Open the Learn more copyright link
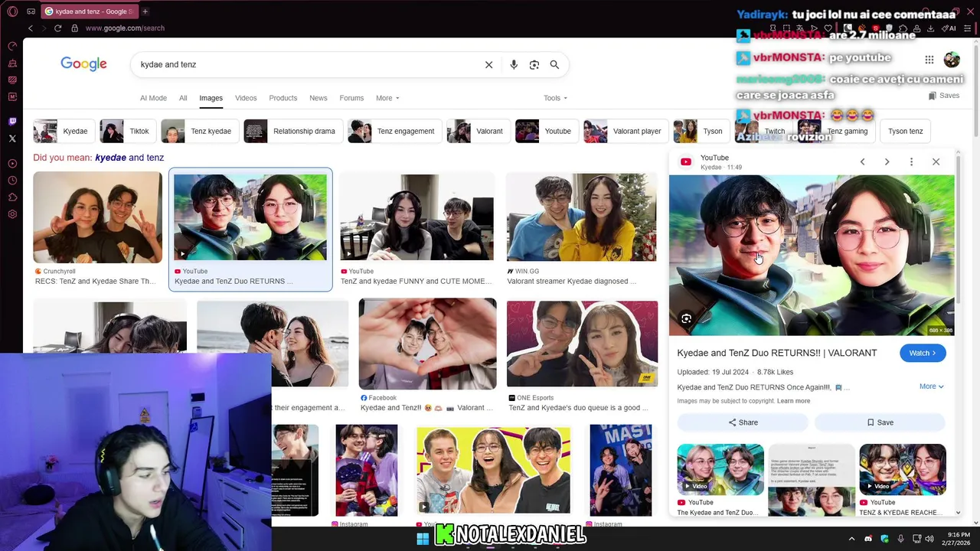Viewport: 980px width, 551px height. [x=793, y=401]
